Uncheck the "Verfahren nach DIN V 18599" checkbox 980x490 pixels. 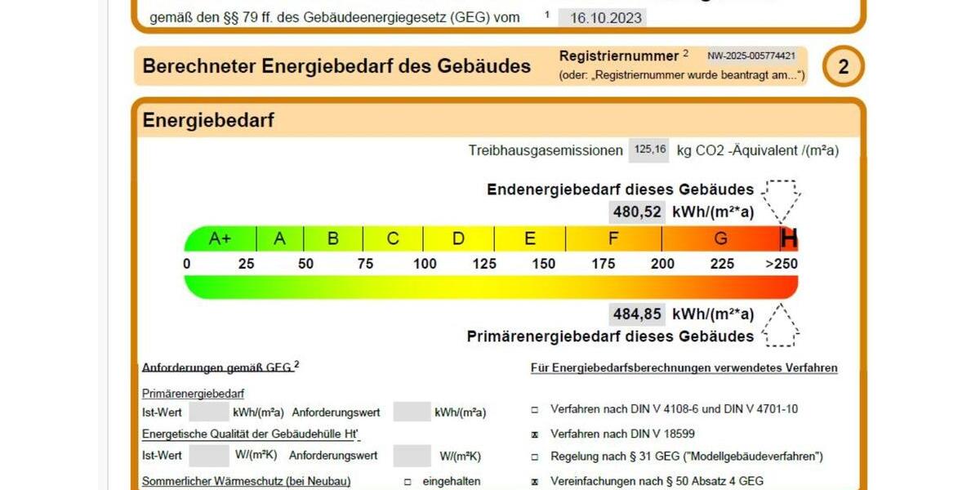535,433
